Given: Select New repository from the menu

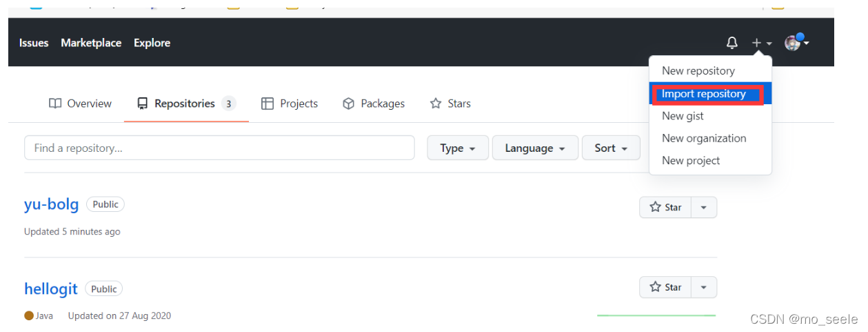Looking at the screenshot, I should click(x=710, y=70).
